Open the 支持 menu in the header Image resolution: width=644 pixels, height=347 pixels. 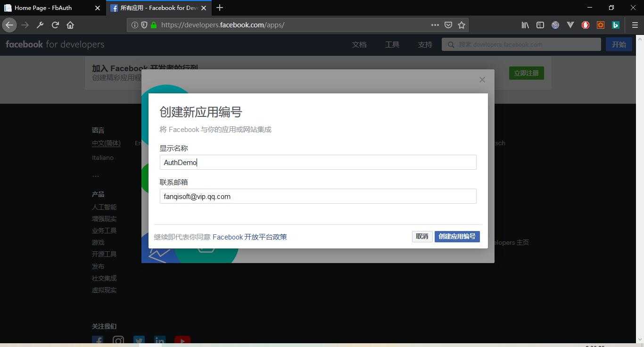click(x=425, y=44)
